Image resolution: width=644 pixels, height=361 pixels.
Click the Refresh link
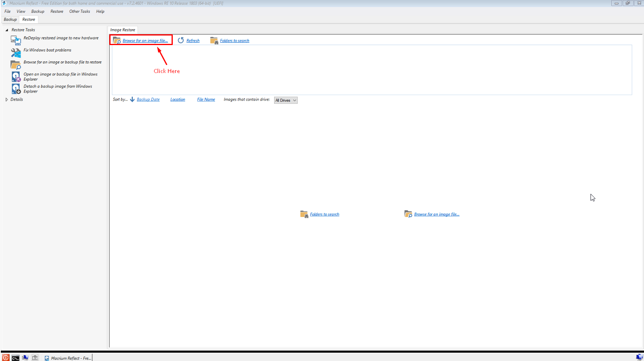click(x=193, y=41)
